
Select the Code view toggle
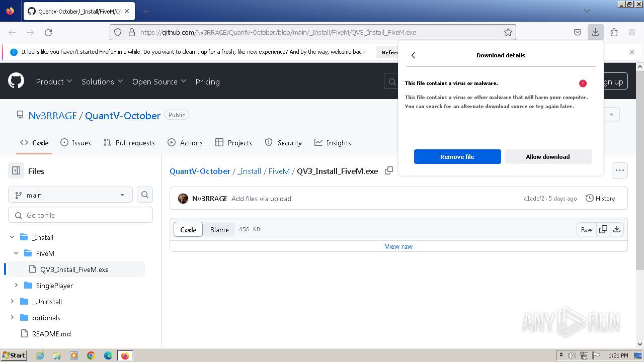188,229
